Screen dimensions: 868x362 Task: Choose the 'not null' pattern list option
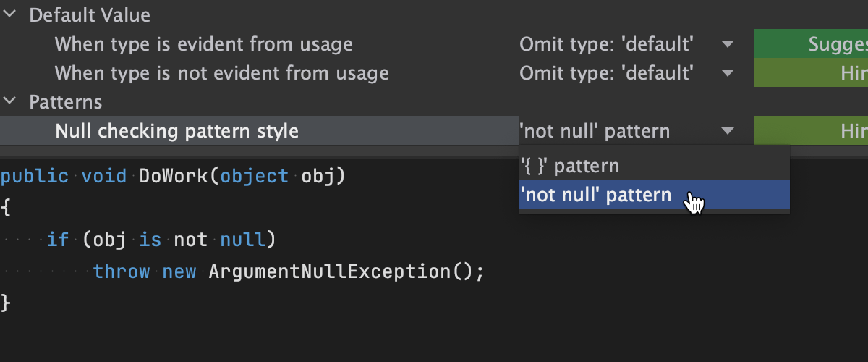[x=595, y=195]
